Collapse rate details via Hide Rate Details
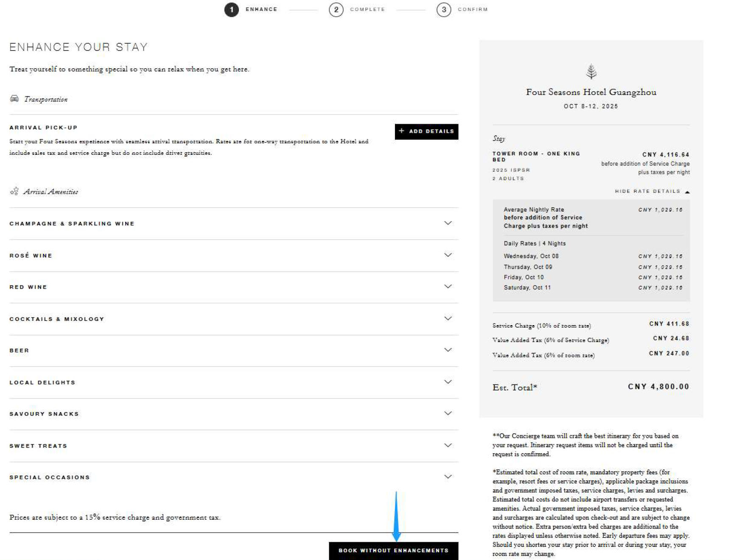The width and height of the screenshot is (731, 560). pos(652,192)
